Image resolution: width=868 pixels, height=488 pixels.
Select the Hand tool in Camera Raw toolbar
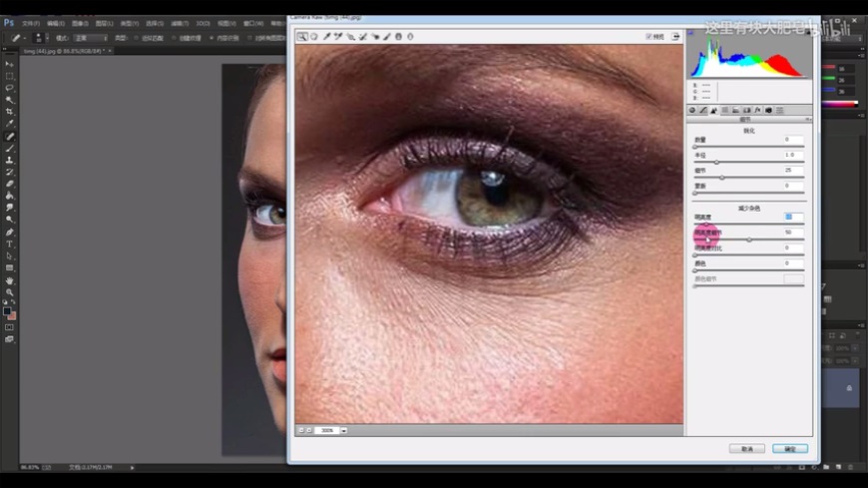point(313,36)
